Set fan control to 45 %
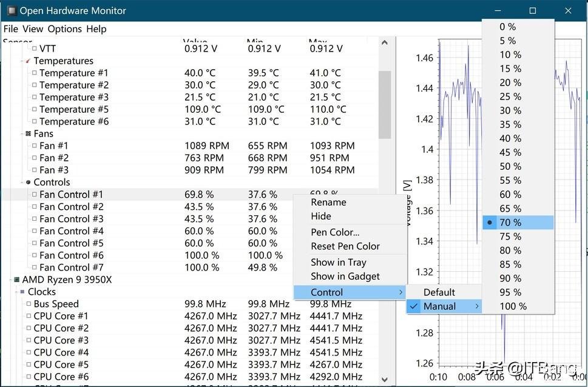 tap(518, 152)
